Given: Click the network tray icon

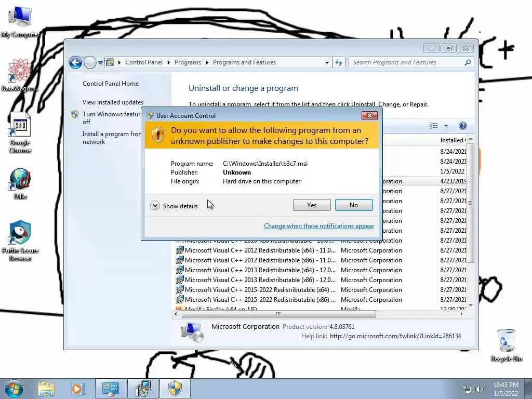Looking at the screenshot, I should point(467,389).
